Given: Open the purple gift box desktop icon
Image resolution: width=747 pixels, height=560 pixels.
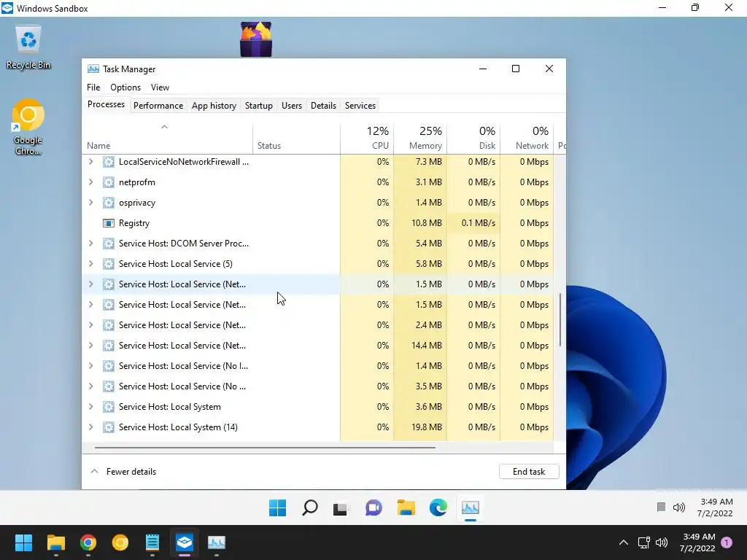Looking at the screenshot, I should (256, 39).
